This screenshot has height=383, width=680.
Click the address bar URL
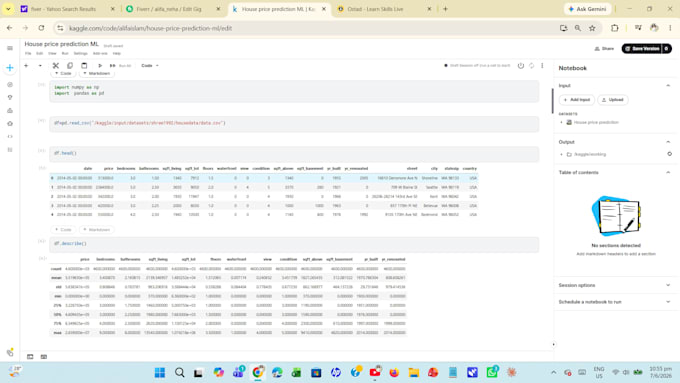coord(150,28)
